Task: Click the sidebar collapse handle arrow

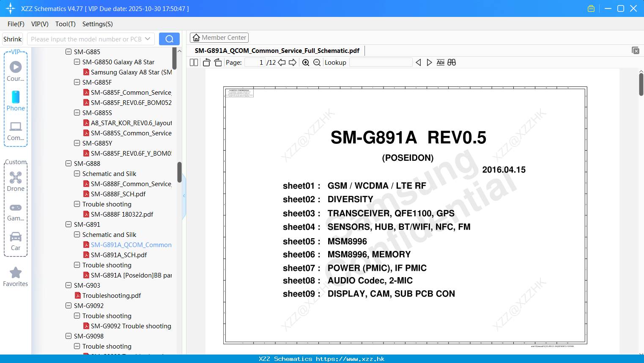Action: (184, 195)
